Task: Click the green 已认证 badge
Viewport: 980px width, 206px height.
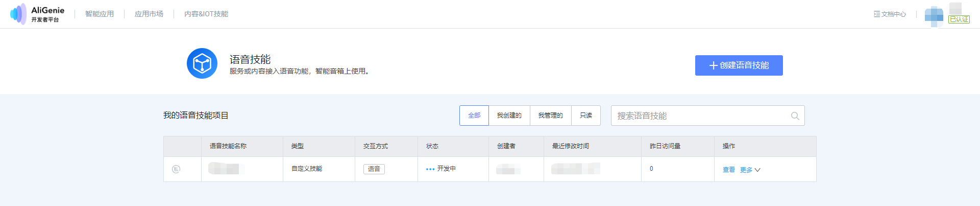Action: tap(959, 19)
